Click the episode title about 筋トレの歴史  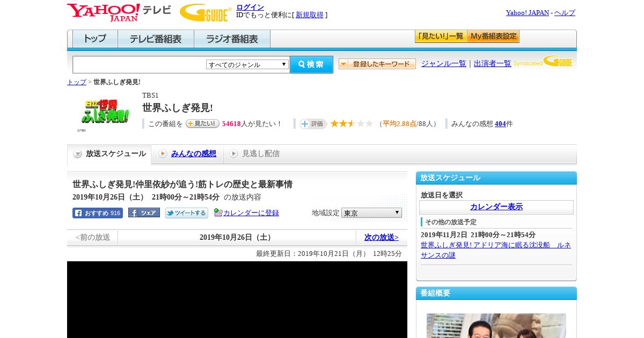click(182, 184)
